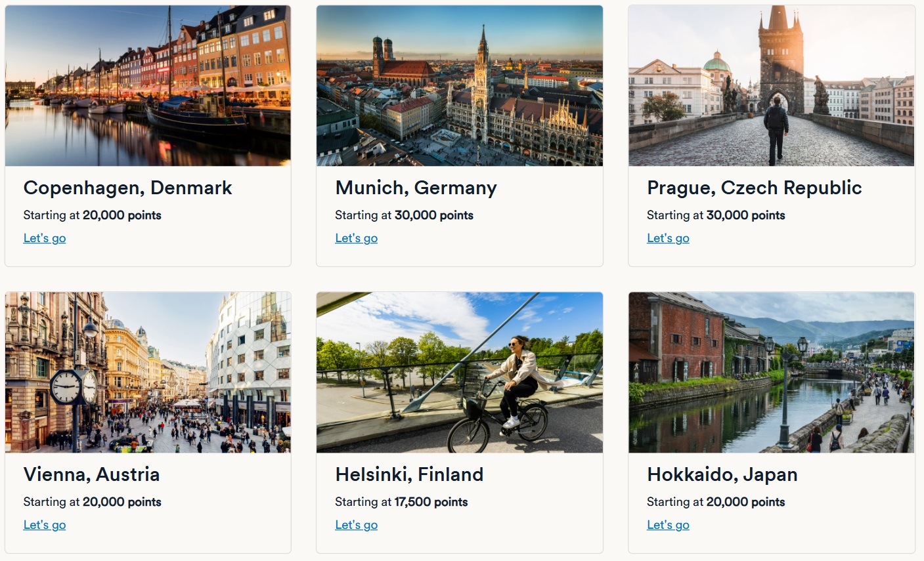Select the Helsinki, Finland card title

408,474
